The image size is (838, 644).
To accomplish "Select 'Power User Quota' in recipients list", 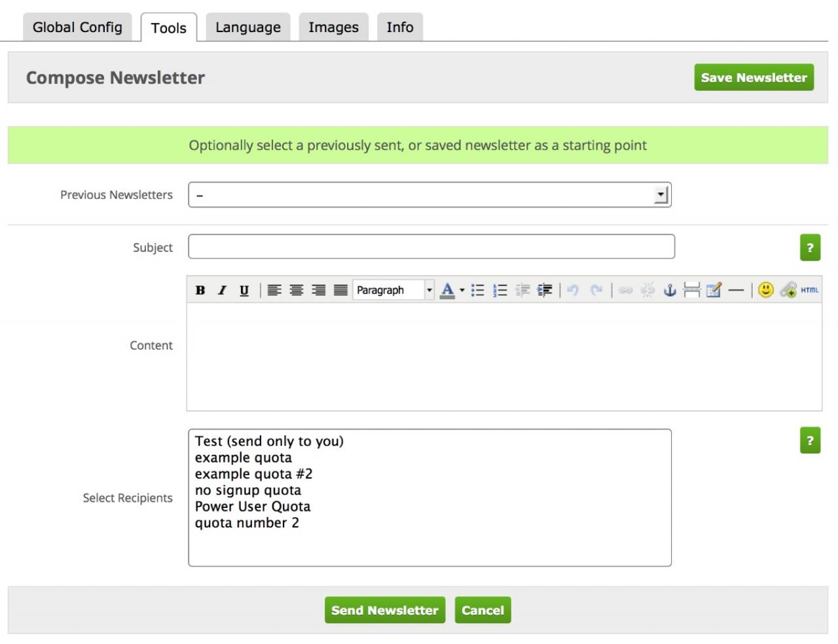I will (253, 507).
